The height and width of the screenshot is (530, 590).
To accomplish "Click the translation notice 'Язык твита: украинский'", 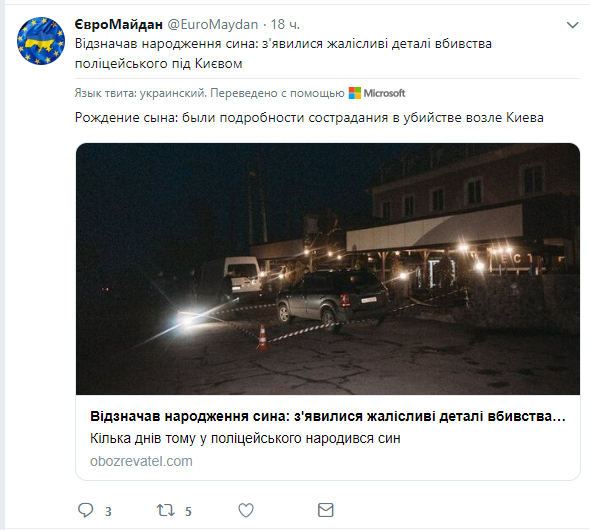I will point(140,93).
